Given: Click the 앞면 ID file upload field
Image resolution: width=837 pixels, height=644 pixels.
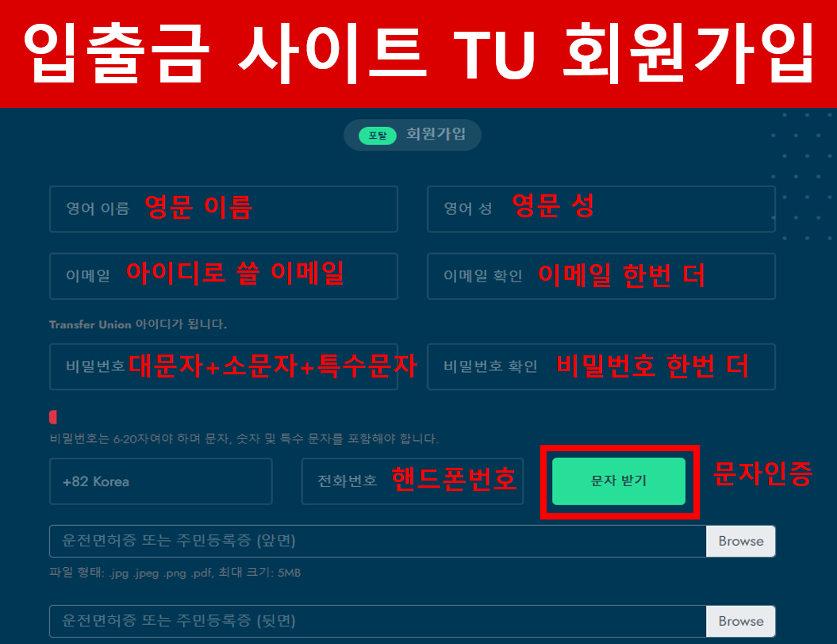Looking at the screenshot, I should [378, 541].
